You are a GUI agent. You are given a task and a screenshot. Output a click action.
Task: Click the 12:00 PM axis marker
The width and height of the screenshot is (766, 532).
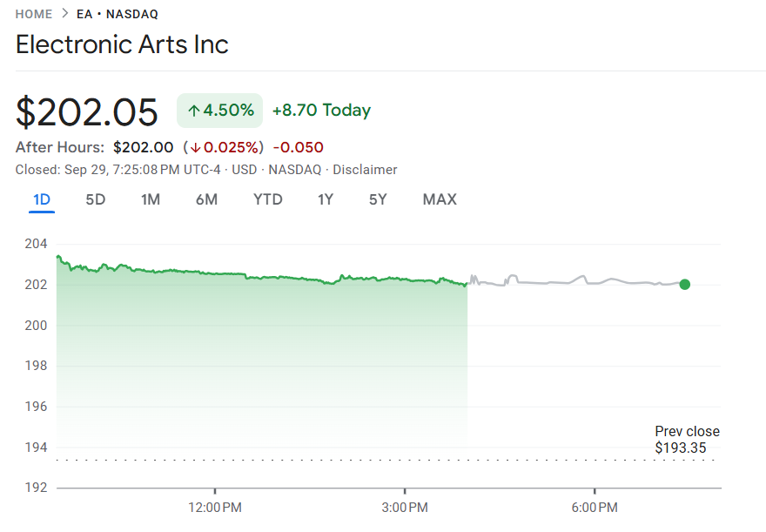pyautogui.click(x=214, y=507)
